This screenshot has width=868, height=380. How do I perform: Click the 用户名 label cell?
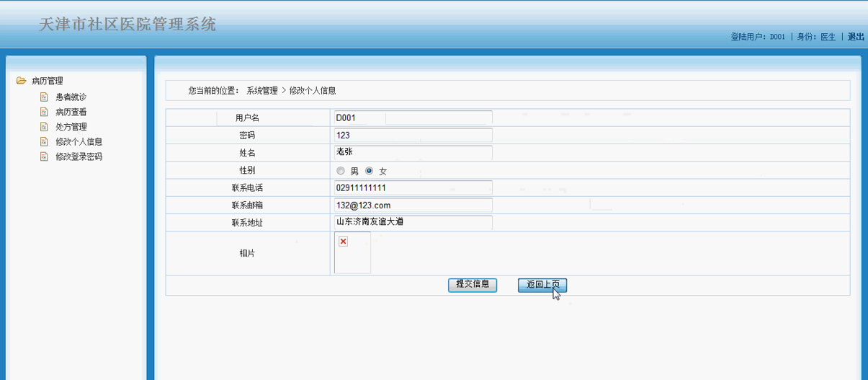248,118
